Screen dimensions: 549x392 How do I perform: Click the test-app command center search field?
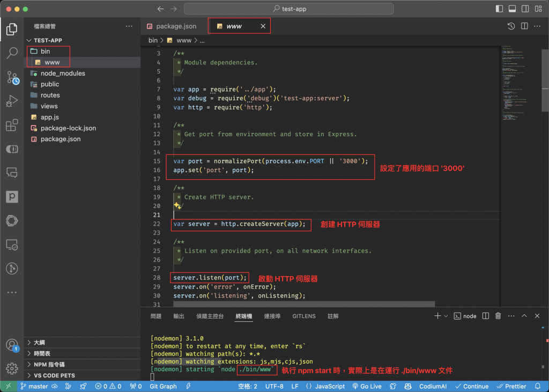[288, 9]
